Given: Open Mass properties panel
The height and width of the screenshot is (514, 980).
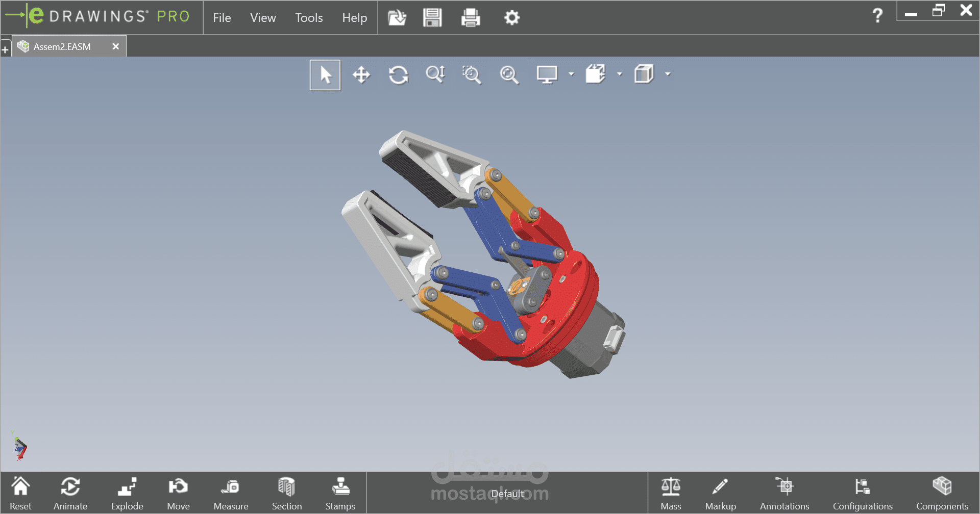Looking at the screenshot, I should click(671, 493).
